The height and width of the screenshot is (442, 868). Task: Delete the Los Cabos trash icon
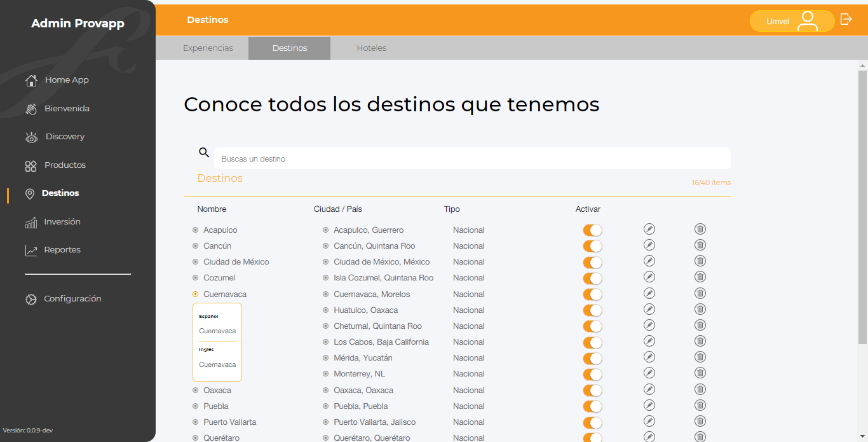pyautogui.click(x=700, y=341)
